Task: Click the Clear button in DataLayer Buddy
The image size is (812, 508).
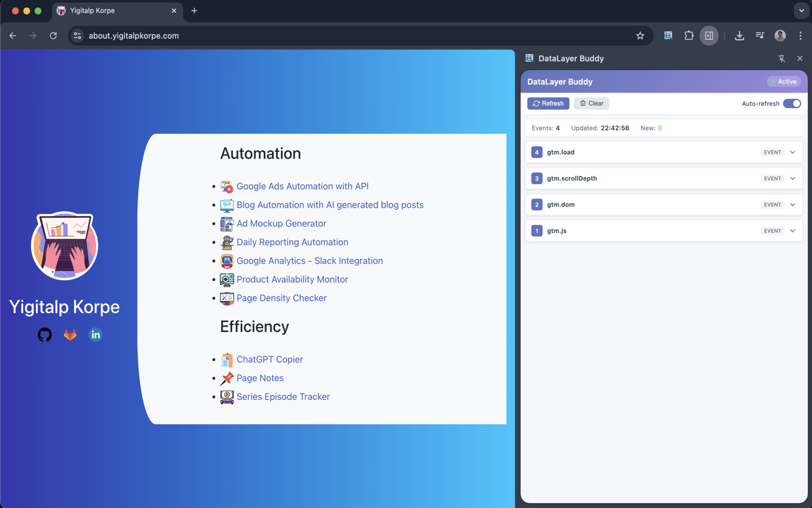Action: pos(591,104)
